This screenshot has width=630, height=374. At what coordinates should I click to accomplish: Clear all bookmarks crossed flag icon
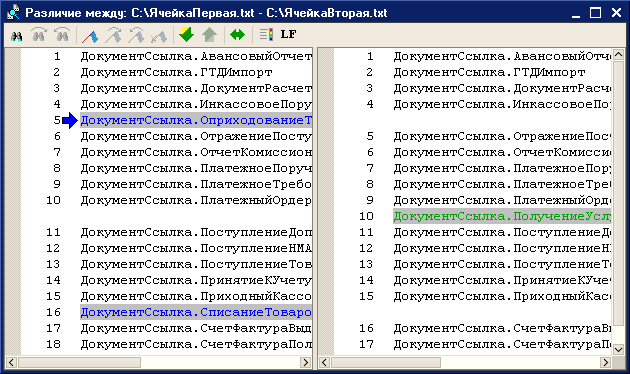tap(159, 37)
